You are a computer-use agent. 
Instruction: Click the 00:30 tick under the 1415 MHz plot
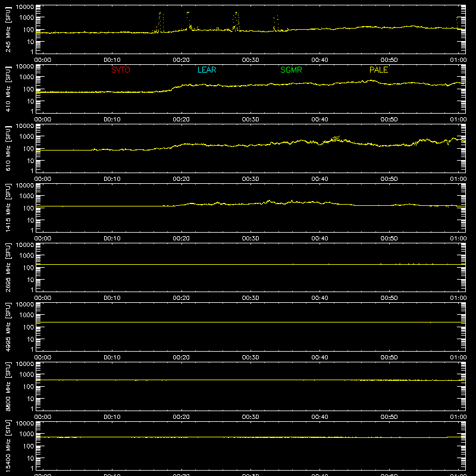(250, 239)
